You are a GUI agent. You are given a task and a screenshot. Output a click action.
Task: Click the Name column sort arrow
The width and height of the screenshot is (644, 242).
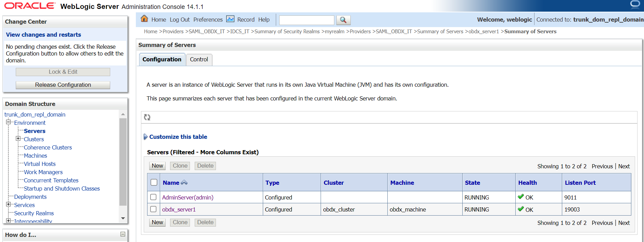(184, 183)
